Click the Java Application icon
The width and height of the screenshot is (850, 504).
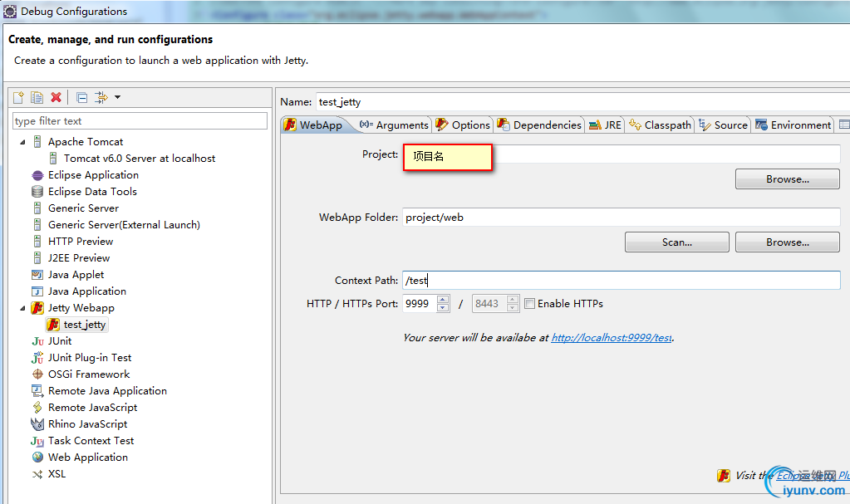[x=37, y=291]
